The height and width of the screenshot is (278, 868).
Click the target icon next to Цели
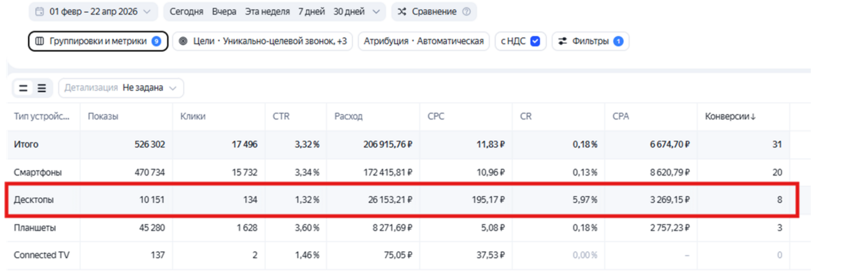pos(183,41)
